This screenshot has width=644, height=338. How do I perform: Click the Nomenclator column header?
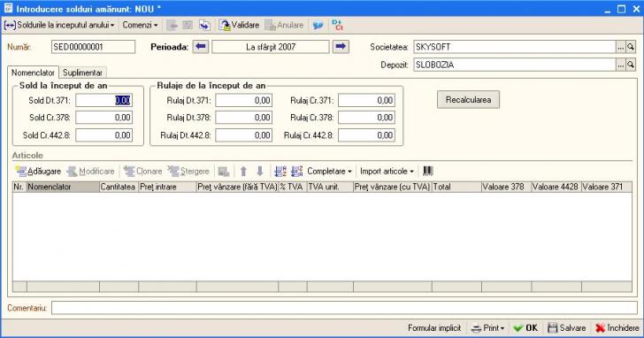point(64,187)
